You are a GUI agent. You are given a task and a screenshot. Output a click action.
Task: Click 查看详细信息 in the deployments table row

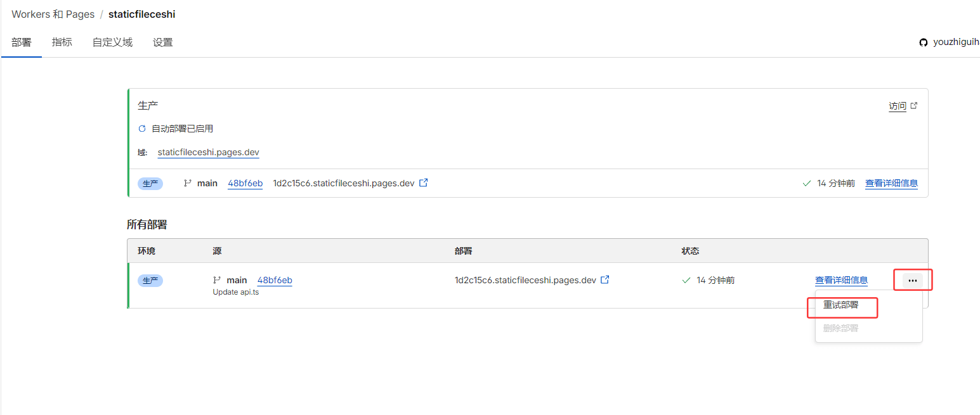[x=841, y=280]
